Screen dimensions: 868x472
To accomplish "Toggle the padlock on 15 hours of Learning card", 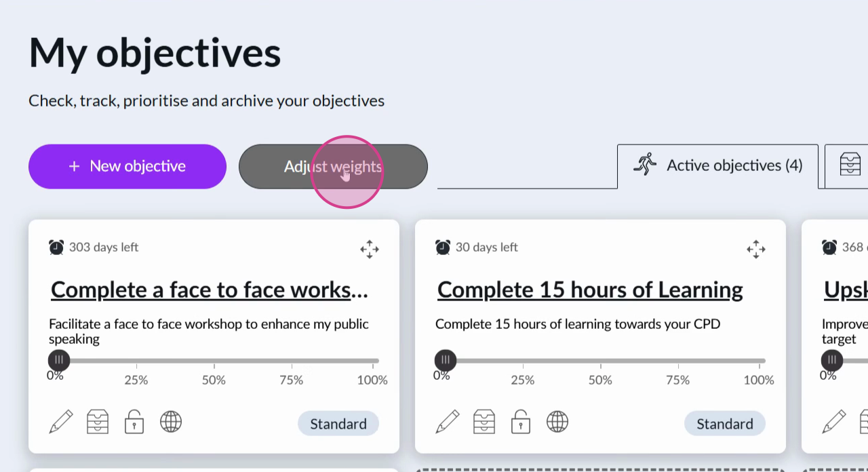I will click(x=521, y=422).
